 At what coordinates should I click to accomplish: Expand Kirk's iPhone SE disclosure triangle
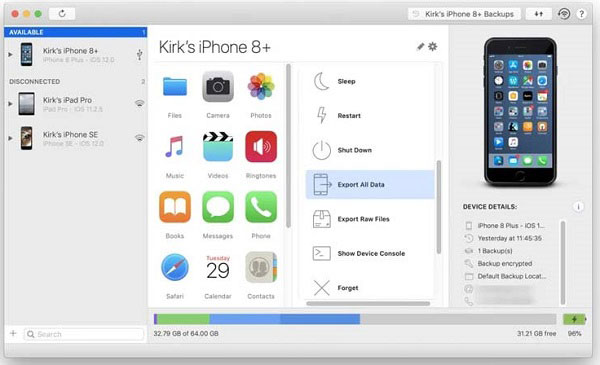pos(10,138)
